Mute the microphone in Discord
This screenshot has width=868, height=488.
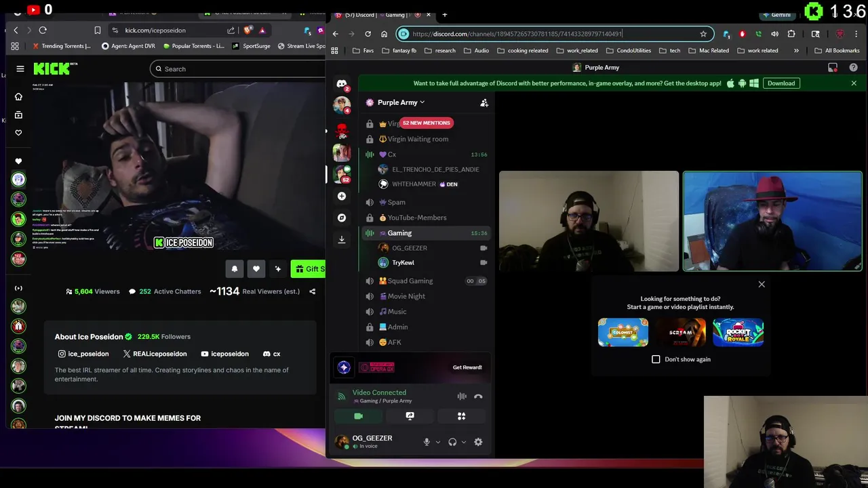[x=427, y=442]
